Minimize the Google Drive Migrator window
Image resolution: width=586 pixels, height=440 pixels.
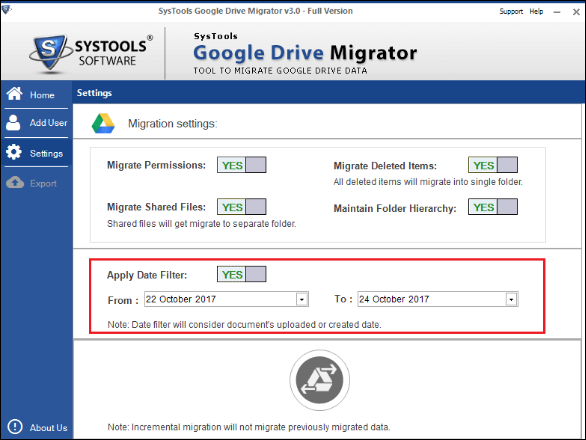pos(557,12)
